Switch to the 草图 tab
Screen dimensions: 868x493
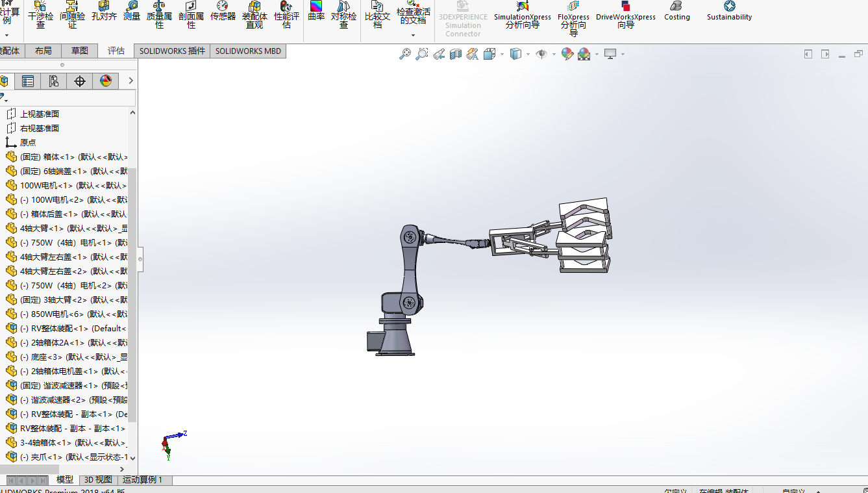point(80,51)
